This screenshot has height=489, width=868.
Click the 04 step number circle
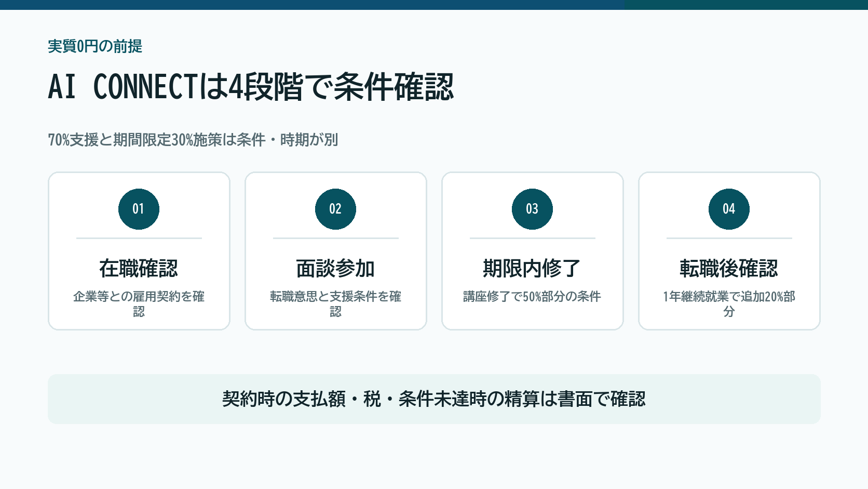729,209
